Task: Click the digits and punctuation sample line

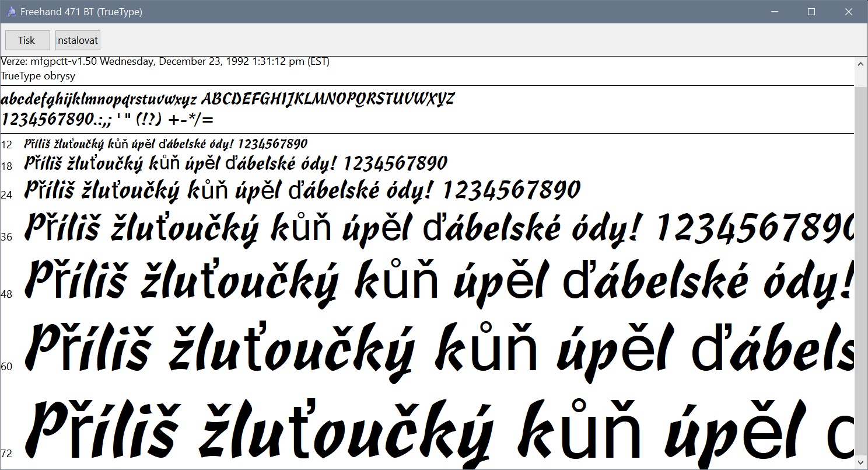Action: click(108, 120)
